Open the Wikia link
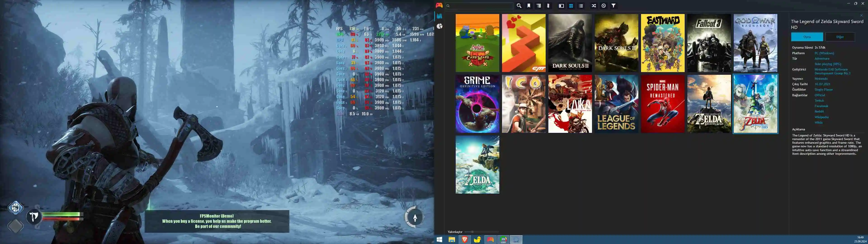The image size is (868, 244). pyautogui.click(x=818, y=122)
